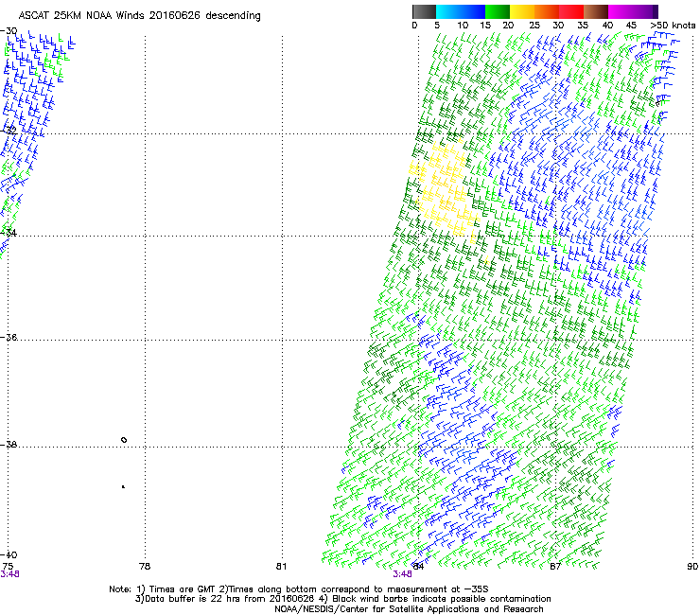Click the purple '3:48' time label beneath longitude 84
This screenshot has height=615, width=700.
click(402, 574)
